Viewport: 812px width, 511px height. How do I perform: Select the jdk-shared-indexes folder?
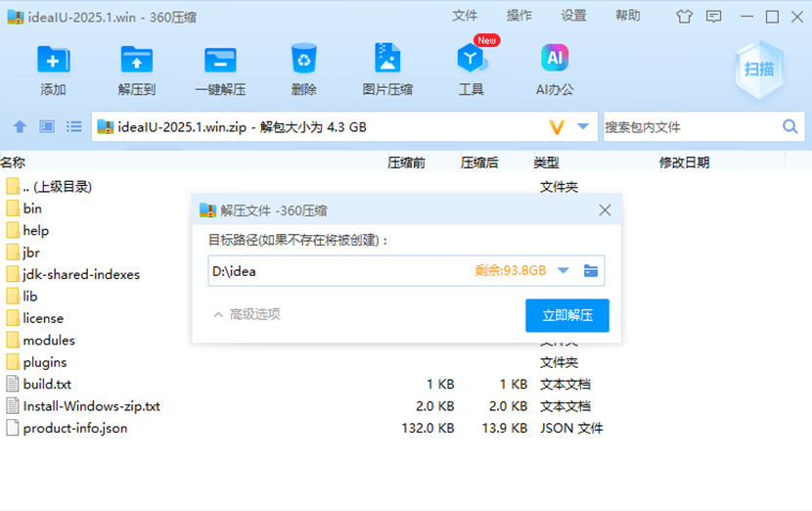point(73,274)
